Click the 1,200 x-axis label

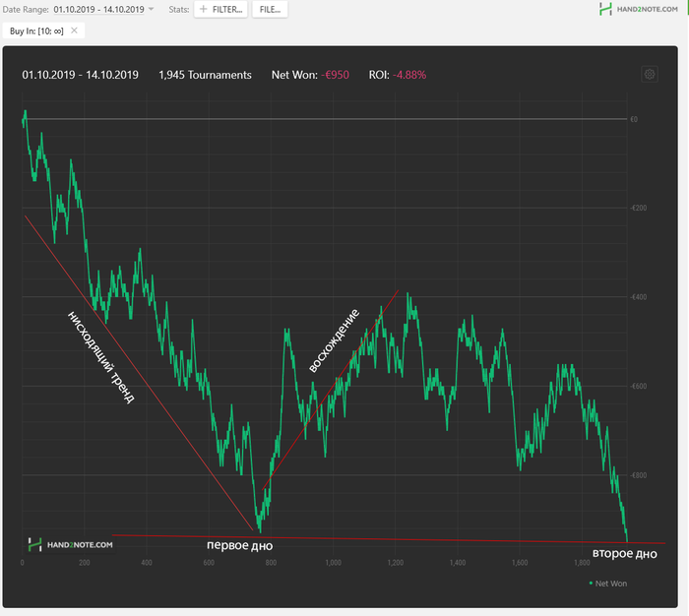396,563
